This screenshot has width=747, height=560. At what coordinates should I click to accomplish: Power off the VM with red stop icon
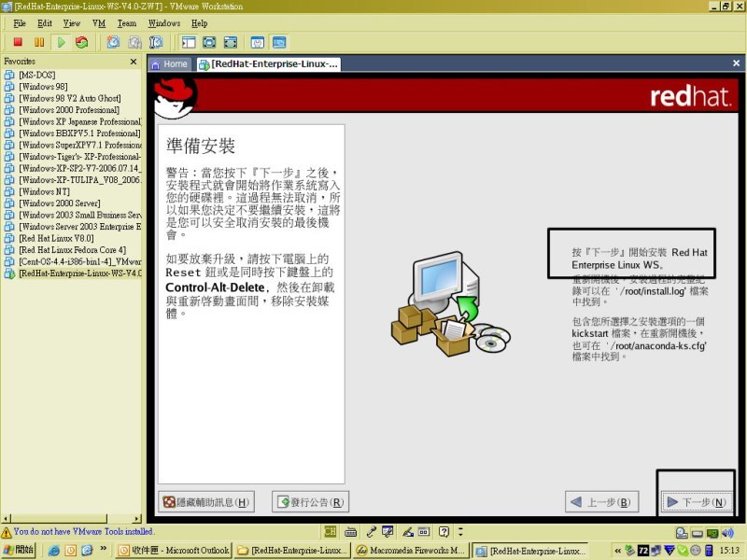click(x=18, y=42)
